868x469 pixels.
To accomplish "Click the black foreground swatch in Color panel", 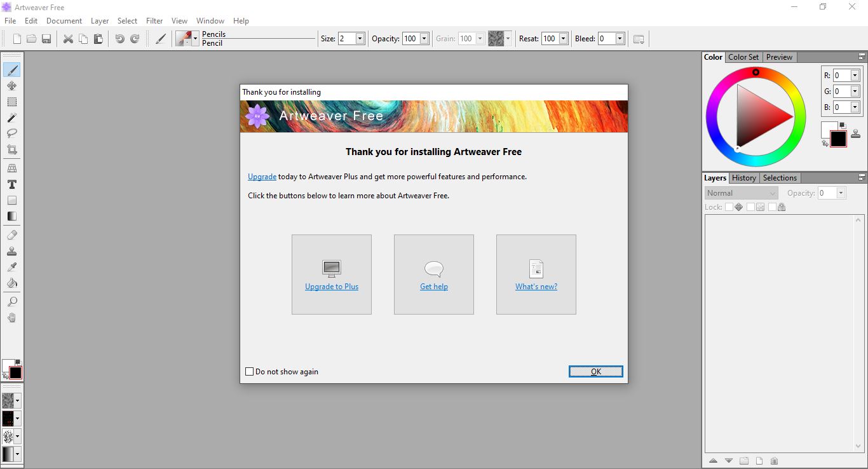I will tap(839, 139).
